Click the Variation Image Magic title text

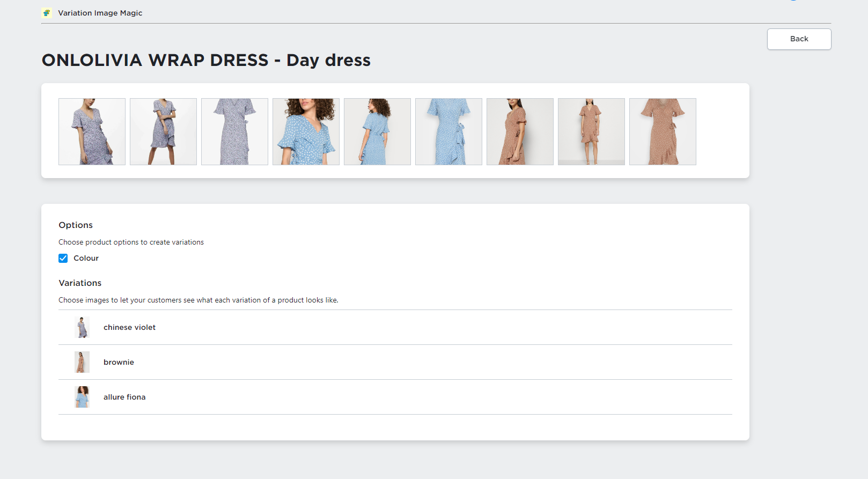pos(100,13)
